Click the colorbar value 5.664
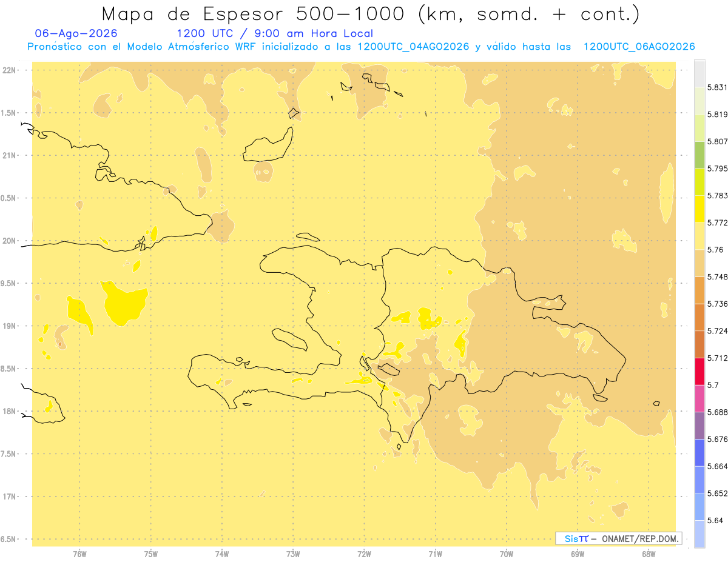This screenshot has width=728, height=562. click(717, 466)
